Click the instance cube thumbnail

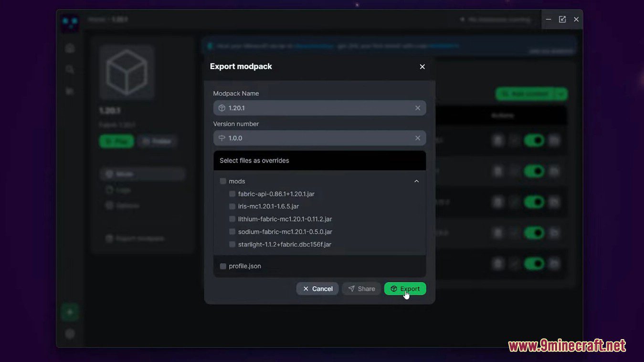click(127, 72)
